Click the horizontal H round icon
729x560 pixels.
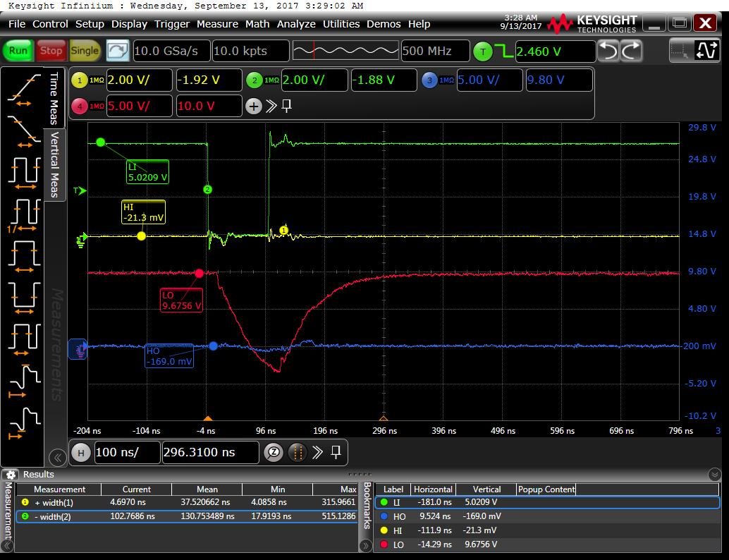[81, 452]
